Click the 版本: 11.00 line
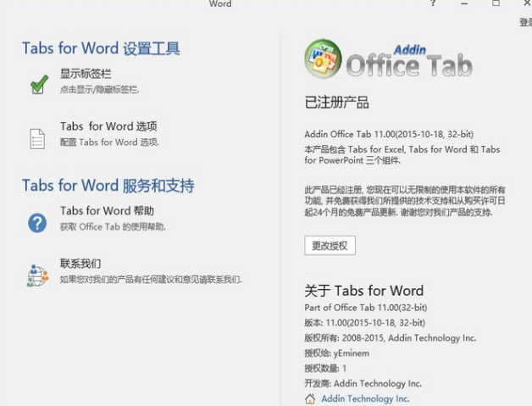Screen dimensions: 532x406 [x=365, y=322]
